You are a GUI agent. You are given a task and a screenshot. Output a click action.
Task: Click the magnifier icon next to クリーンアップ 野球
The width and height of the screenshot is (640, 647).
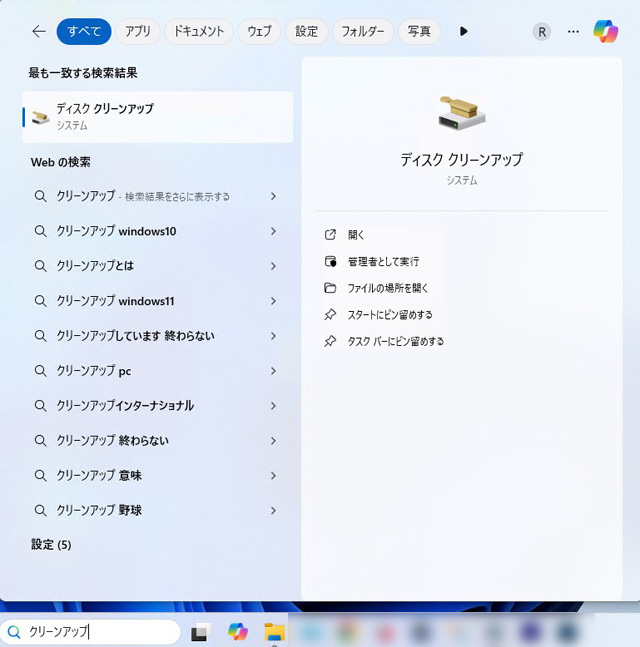(40, 510)
